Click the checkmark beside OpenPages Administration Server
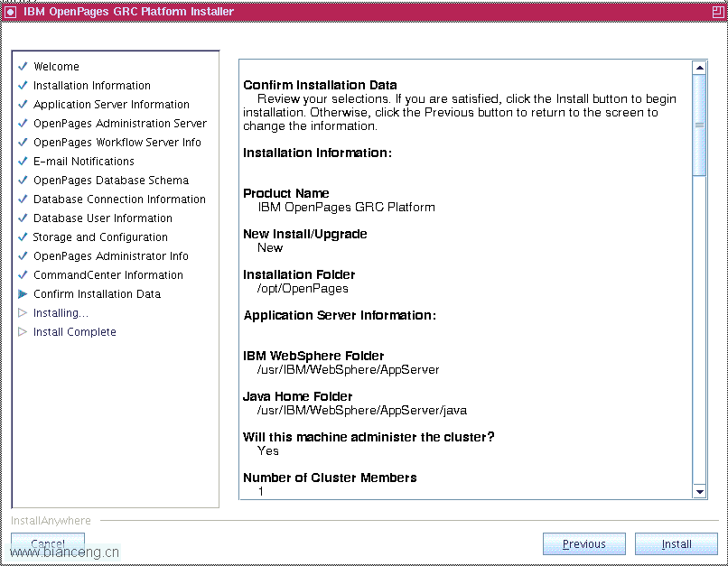The height and width of the screenshot is (566, 728). tap(23, 124)
